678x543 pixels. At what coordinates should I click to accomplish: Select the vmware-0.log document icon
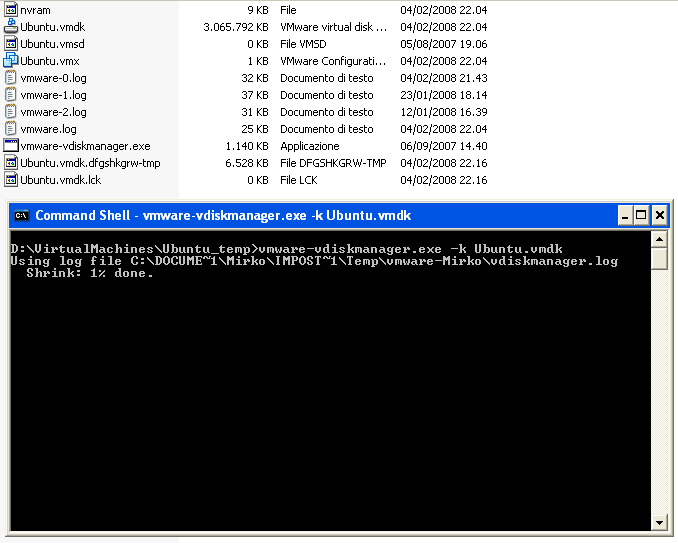11,78
